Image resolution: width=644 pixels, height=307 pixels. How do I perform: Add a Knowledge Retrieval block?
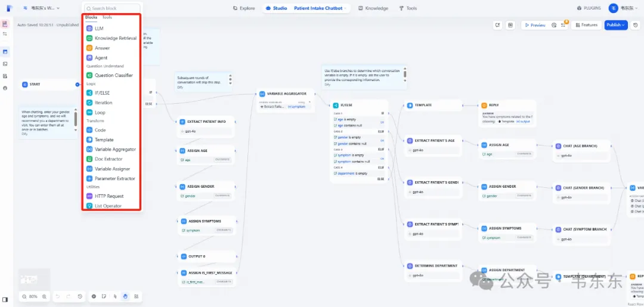115,38
